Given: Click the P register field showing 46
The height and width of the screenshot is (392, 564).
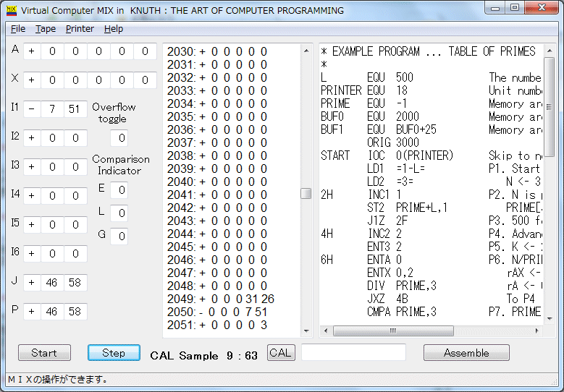Looking at the screenshot, I should click(x=52, y=311).
